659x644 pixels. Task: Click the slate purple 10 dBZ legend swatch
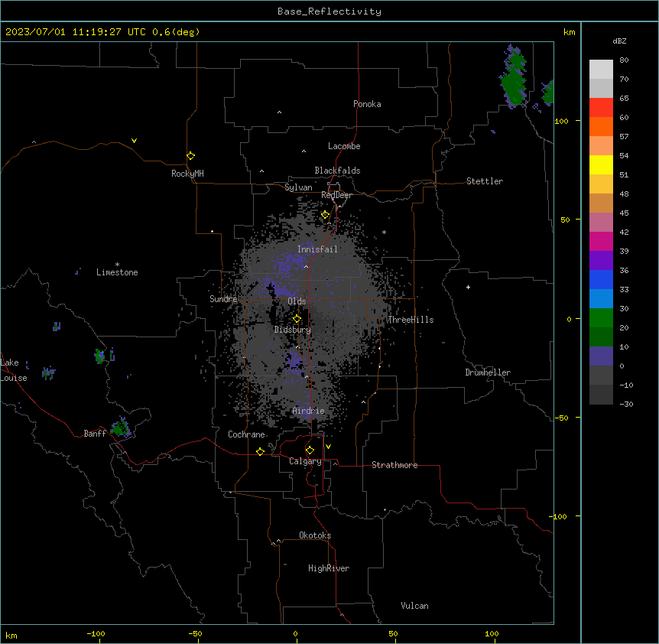click(601, 356)
